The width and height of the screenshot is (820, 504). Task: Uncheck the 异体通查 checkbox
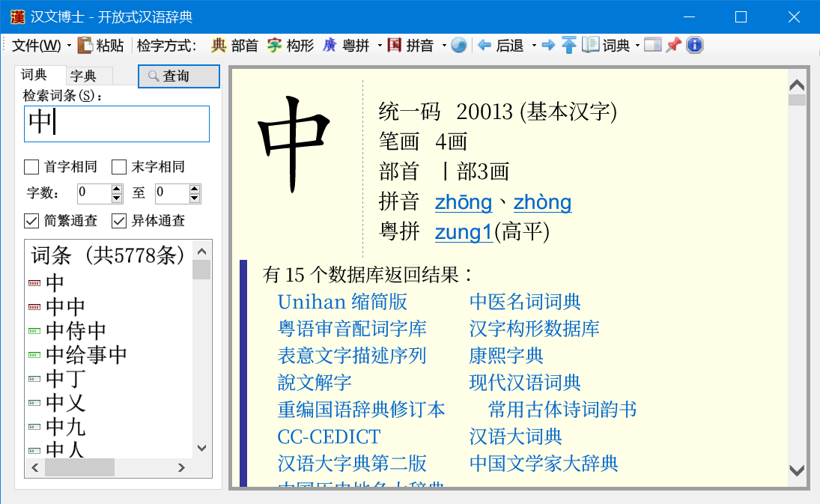click(119, 221)
